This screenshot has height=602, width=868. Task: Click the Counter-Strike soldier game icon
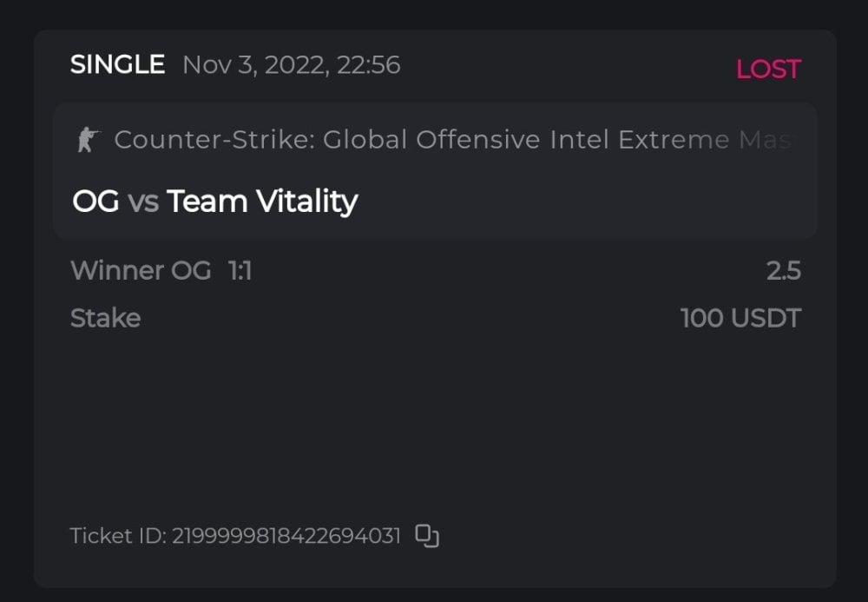point(88,140)
